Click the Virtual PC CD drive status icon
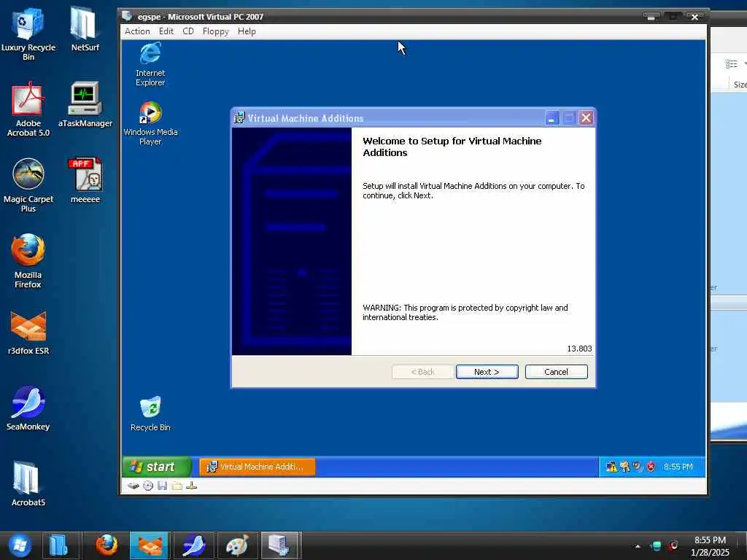This screenshot has width=747, height=560. coord(147,486)
